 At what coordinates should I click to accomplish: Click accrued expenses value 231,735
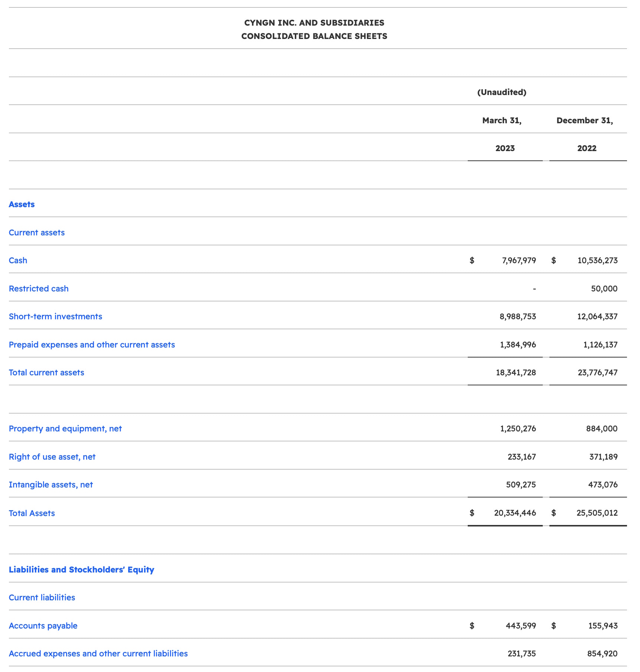click(x=522, y=654)
